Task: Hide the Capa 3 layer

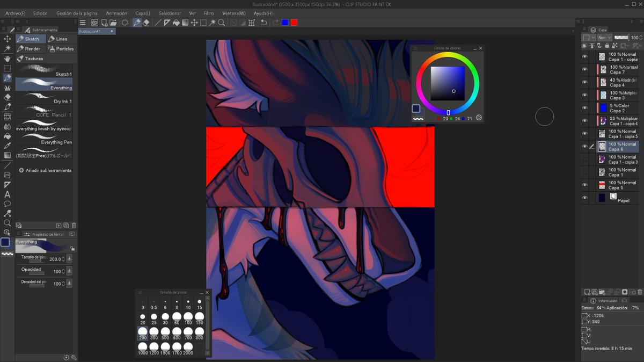Action: click(585, 95)
